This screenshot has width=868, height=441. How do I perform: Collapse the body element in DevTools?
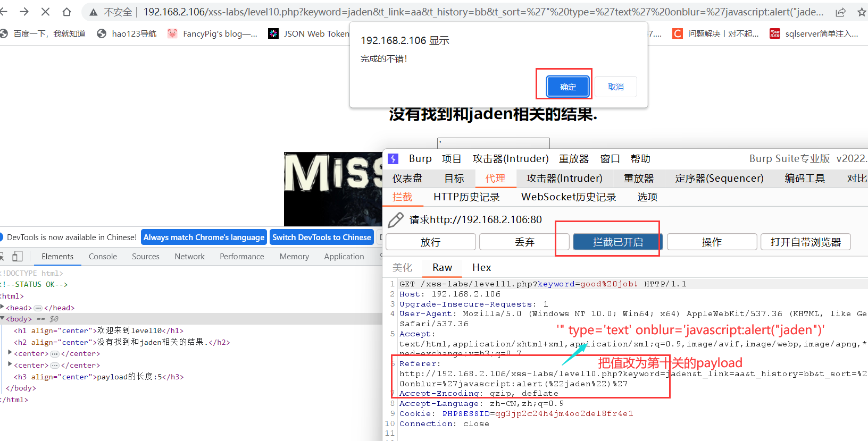click(3, 319)
